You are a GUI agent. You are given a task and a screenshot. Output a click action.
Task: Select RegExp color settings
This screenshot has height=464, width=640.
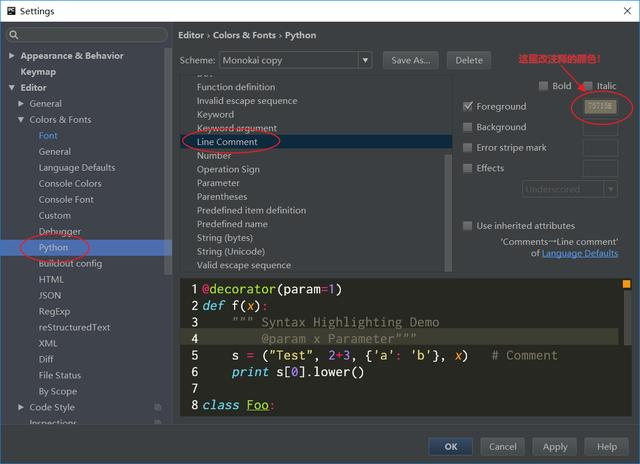tap(54, 311)
